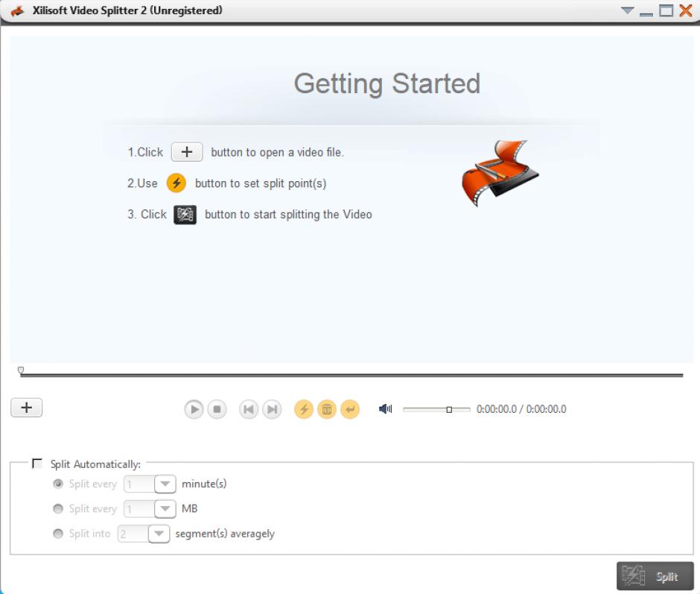Click the segment count value field
Viewport: 700px width, 594px height.
coord(133,534)
